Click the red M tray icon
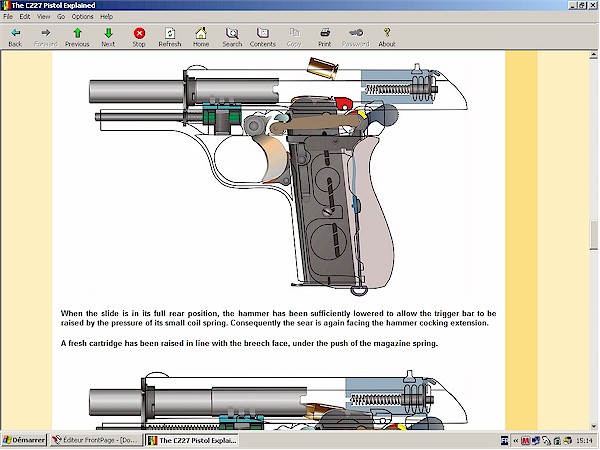This screenshot has width=600, height=450. 525,441
